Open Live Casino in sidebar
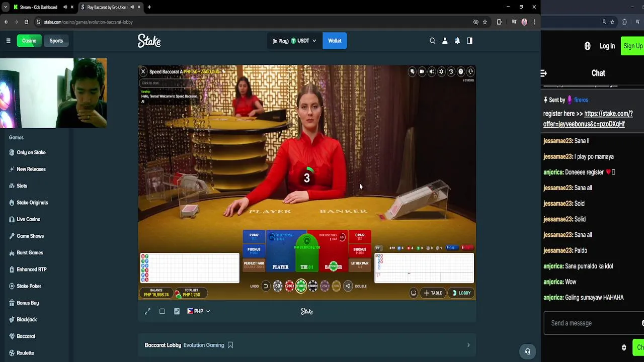Screen dimensions: 644x362 [28, 219]
